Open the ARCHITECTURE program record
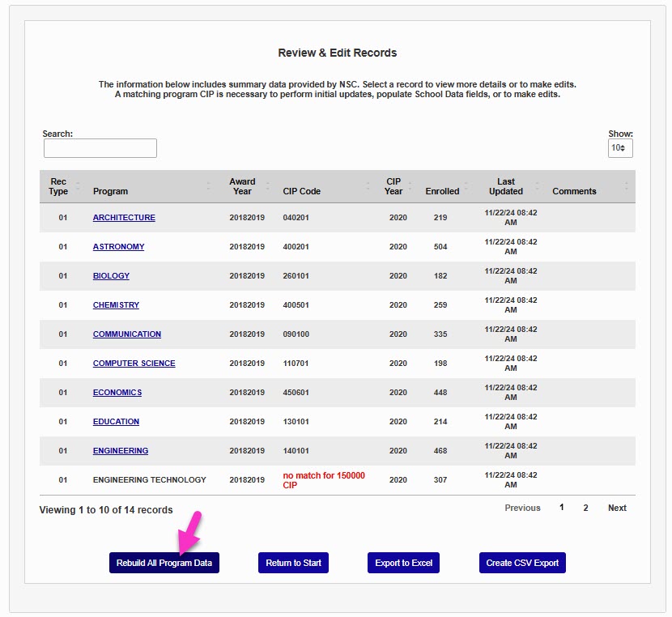The height and width of the screenshot is (617, 672). tap(124, 218)
